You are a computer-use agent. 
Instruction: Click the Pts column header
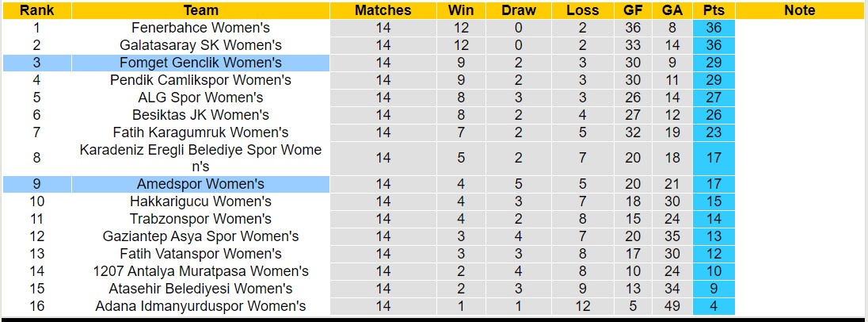point(714,10)
